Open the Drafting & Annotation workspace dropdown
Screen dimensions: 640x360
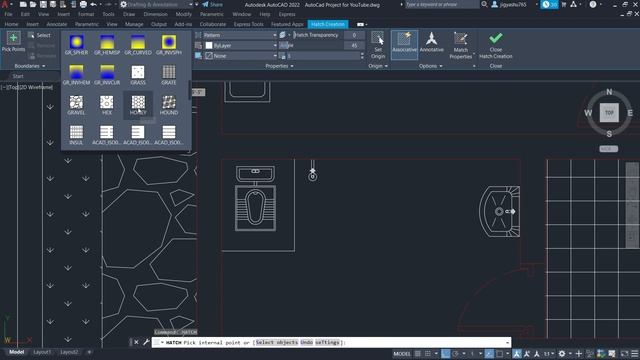(x=157, y=5)
